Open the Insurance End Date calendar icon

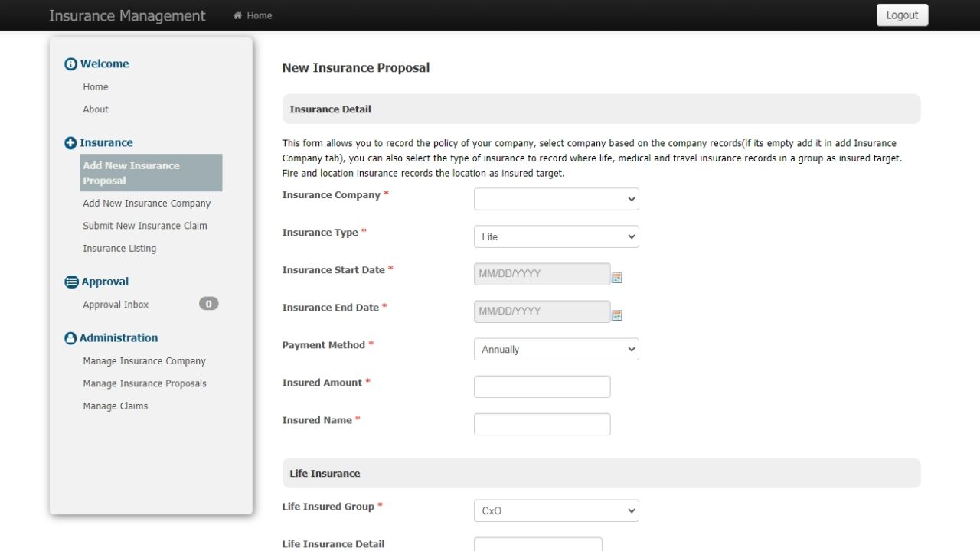click(x=617, y=315)
